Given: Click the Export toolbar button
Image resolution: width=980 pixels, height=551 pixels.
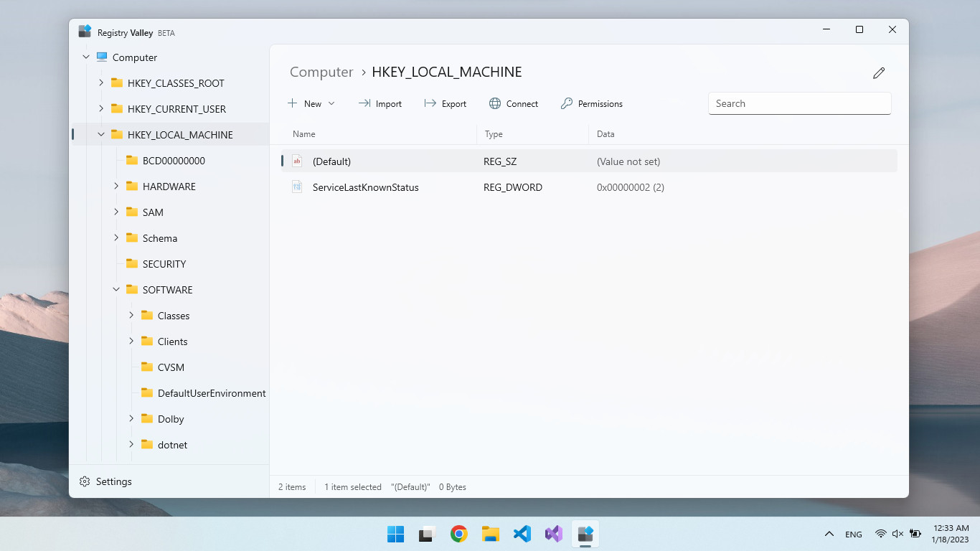Looking at the screenshot, I should (x=446, y=104).
